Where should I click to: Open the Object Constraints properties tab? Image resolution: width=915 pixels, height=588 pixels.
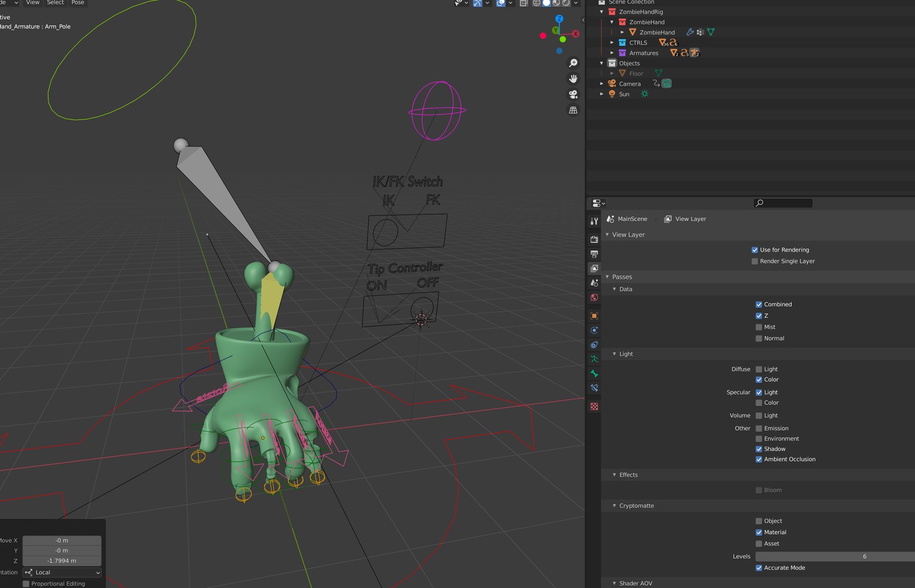tap(594, 345)
